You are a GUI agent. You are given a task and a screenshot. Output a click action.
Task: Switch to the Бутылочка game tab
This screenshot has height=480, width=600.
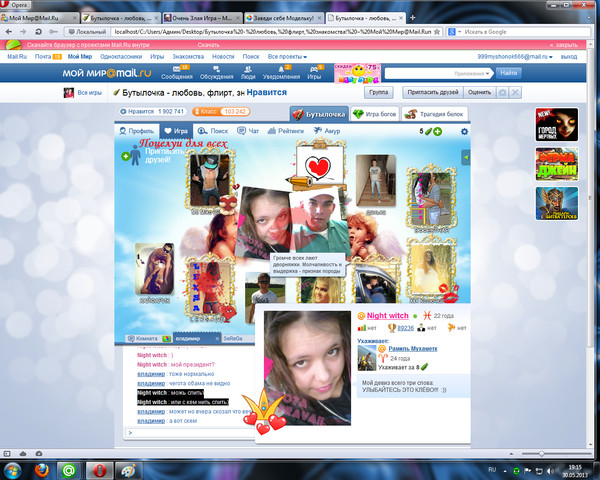[x=319, y=114]
